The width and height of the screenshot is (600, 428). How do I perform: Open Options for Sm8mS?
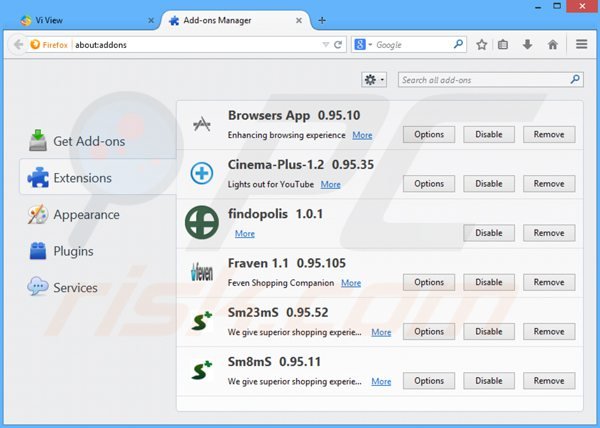point(429,381)
